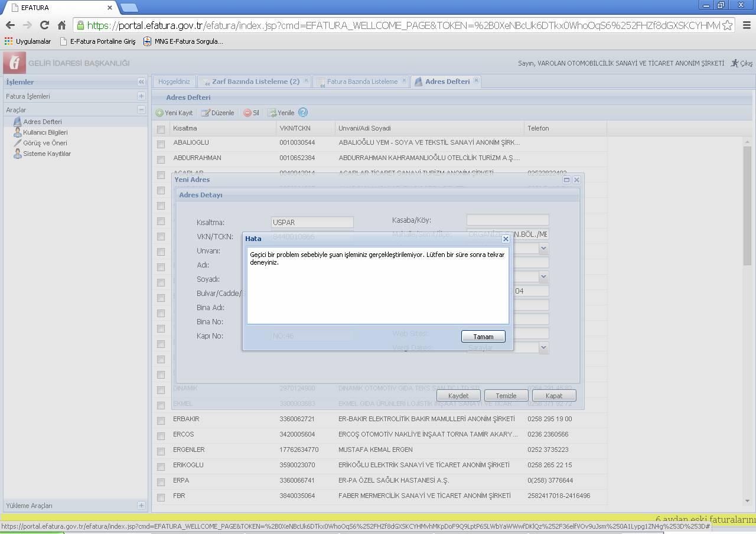Expand the Yükleme Araçları section
Viewport: 756px width, 534px height.
[x=141, y=505]
